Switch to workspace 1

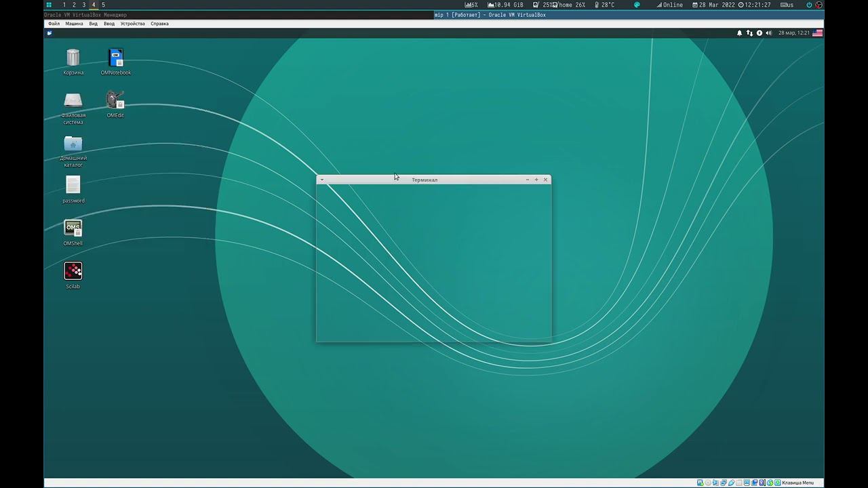[x=64, y=5]
